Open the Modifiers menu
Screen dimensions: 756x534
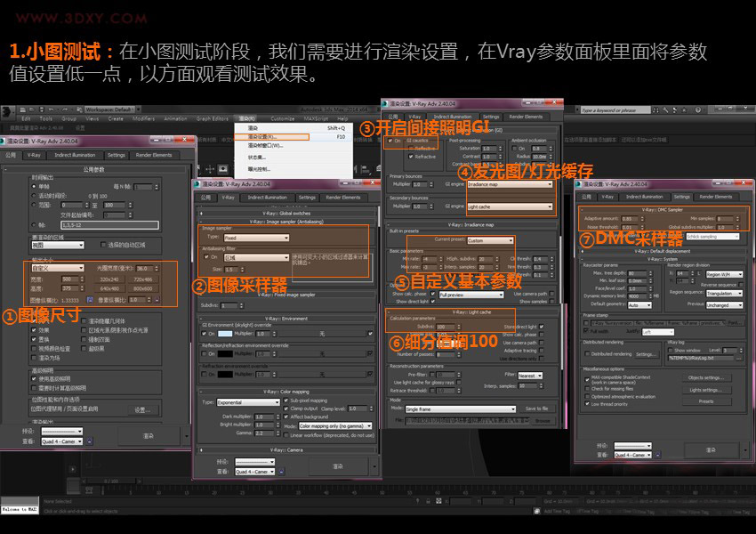[x=144, y=118]
